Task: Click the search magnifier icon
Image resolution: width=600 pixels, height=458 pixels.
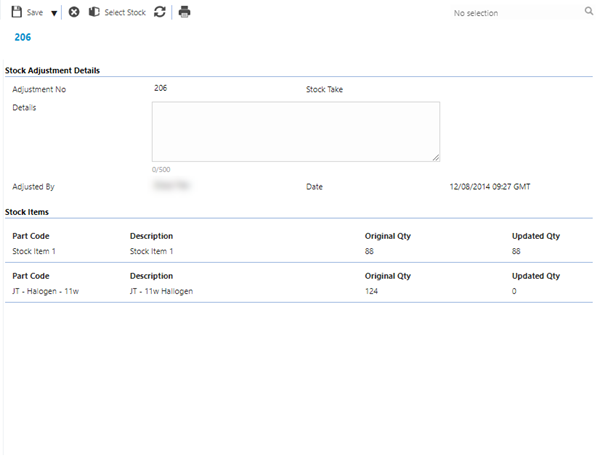Action: pyautogui.click(x=588, y=12)
